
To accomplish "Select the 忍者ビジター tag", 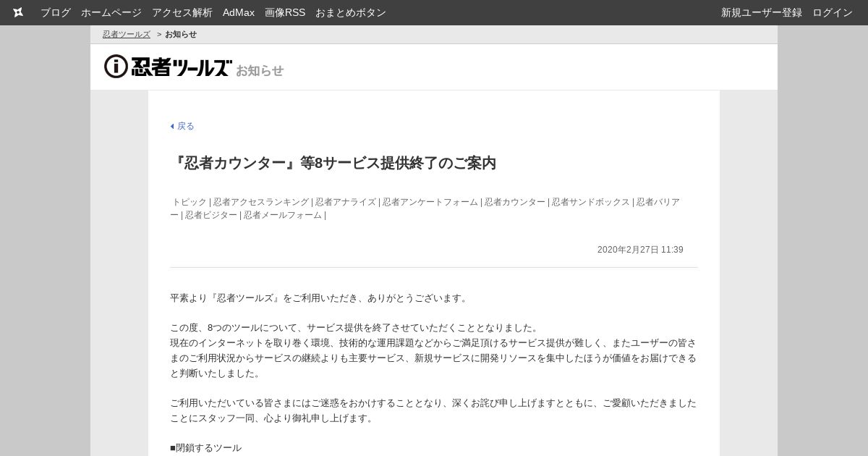I will point(210,215).
